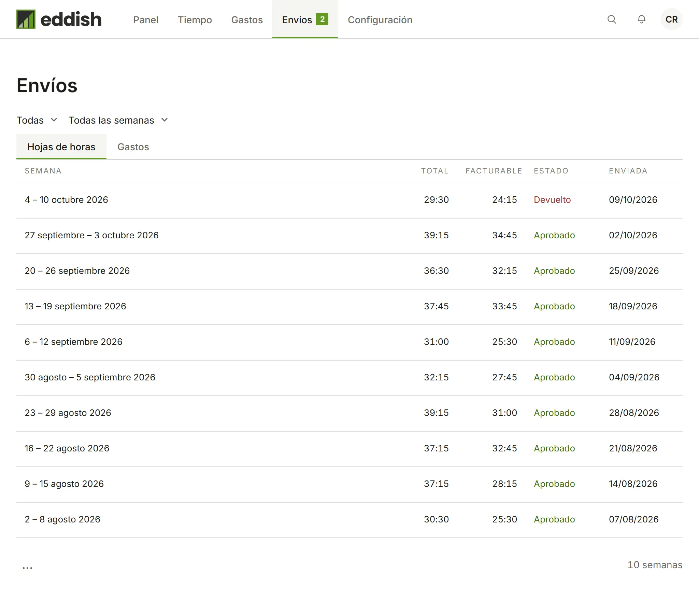699x616 pixels.
Task: Click sent date 07/08/2026
Action: (x=634, y=519)
